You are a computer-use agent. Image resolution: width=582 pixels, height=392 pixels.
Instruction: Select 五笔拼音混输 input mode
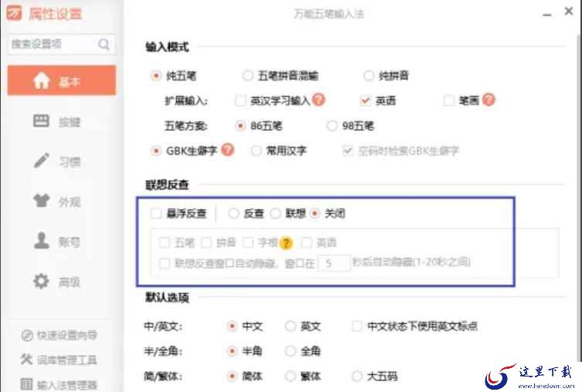point(247,76)
